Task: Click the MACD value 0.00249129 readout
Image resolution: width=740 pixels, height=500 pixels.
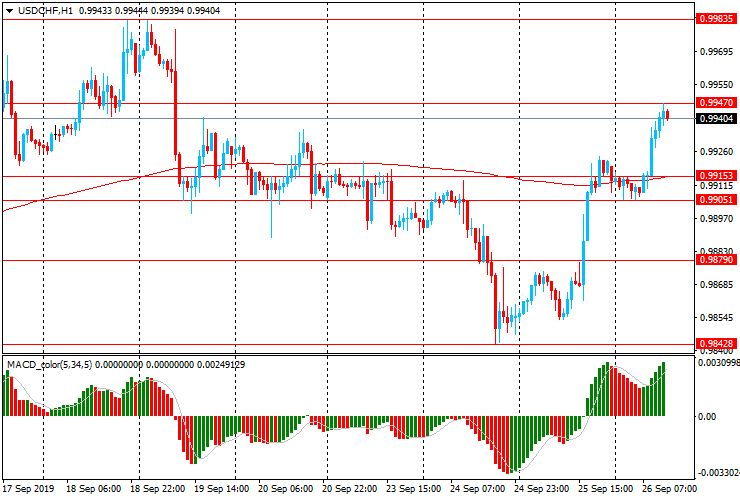Action: tap(221, 364)
